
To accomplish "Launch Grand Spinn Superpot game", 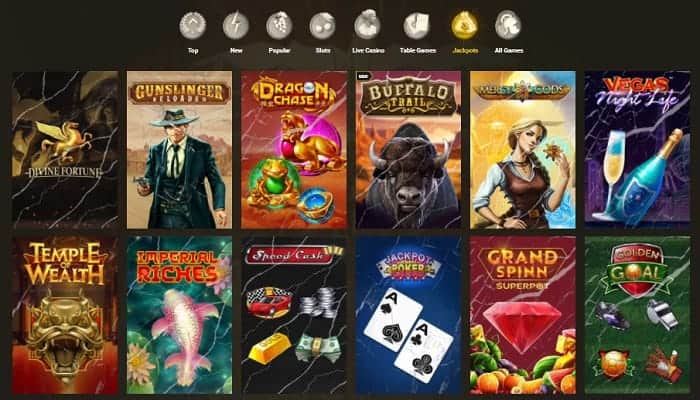I will 523,315.
